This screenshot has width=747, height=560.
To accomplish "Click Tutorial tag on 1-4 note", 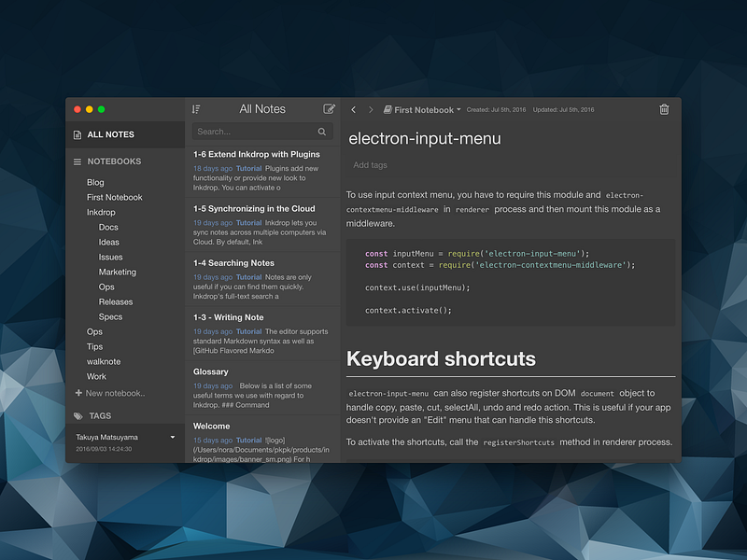I will tap(248, 277).
